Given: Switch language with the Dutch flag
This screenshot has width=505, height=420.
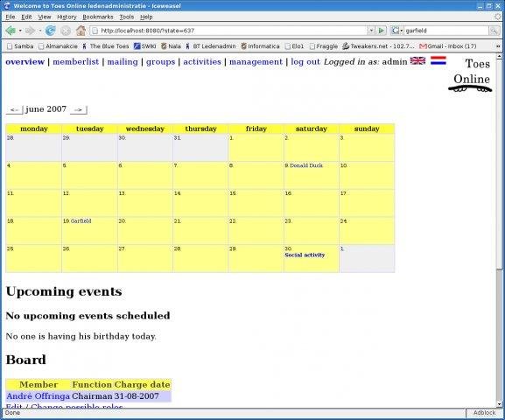Looking at the screenshot, I should click(x=438, y=60).
